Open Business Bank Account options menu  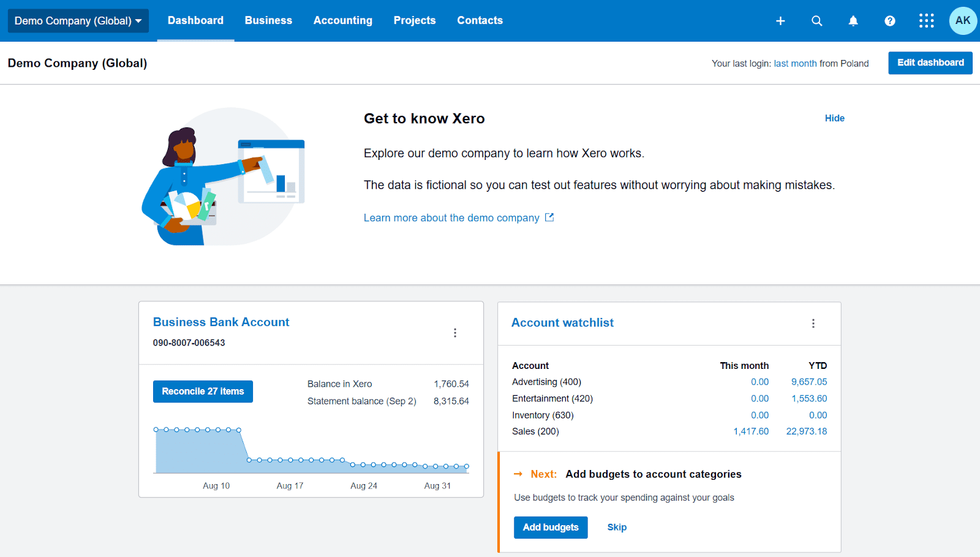pyautogui.click(x=454, y=333)
